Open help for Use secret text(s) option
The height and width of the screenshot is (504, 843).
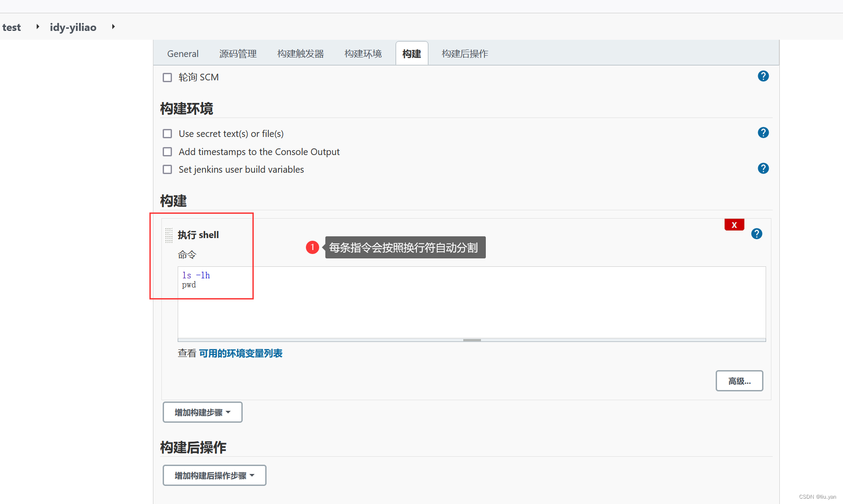tap(763, 133)
